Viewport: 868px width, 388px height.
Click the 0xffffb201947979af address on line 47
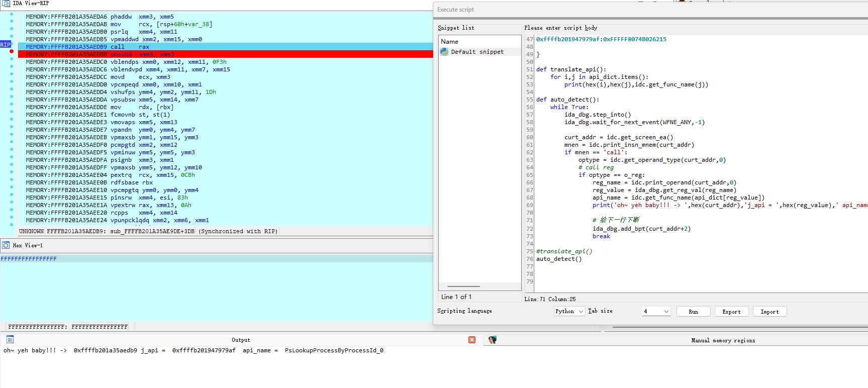[567, 39]
